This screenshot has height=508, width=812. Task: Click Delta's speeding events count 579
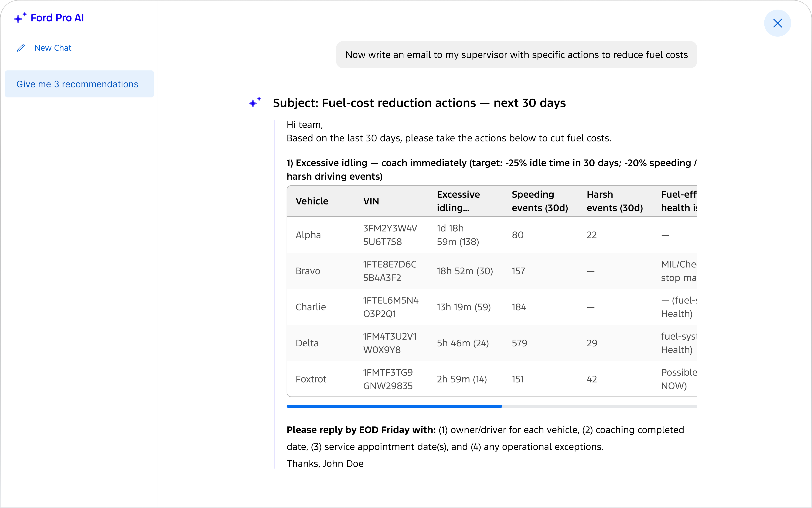[519, 343]
